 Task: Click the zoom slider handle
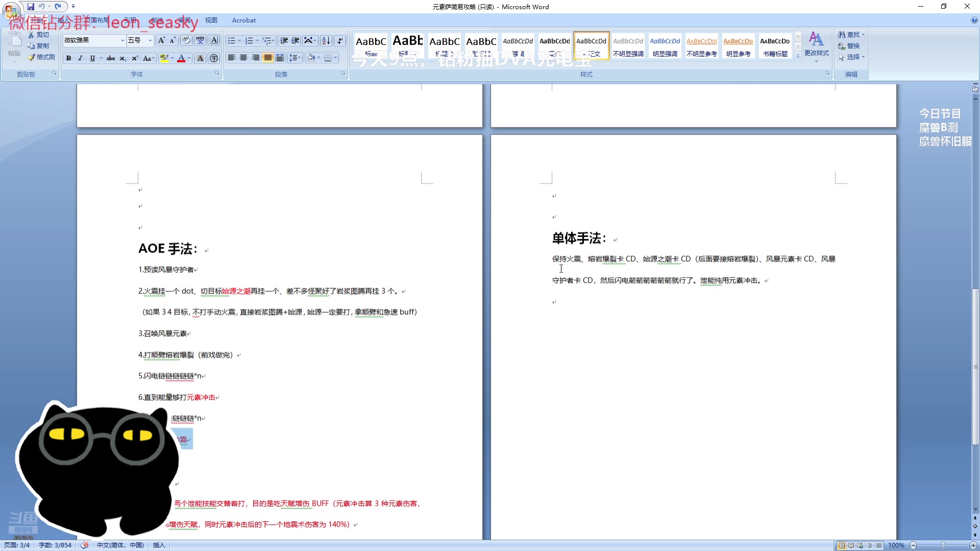point(943,545)
